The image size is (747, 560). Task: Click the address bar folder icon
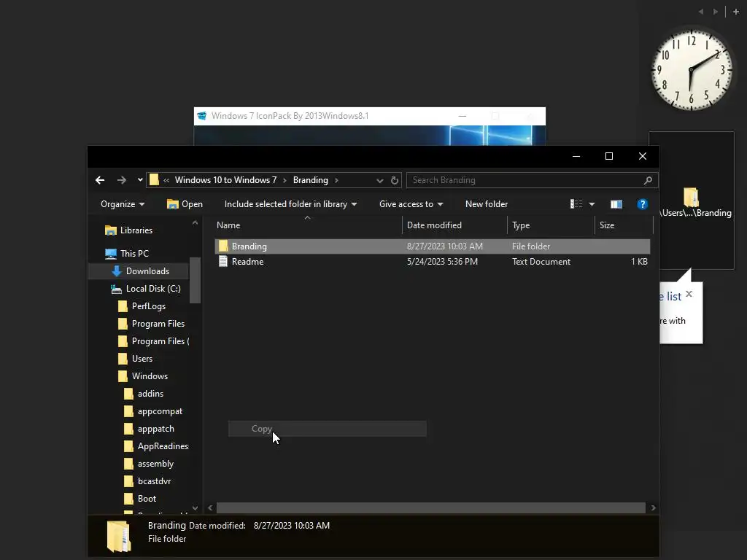pyautogui.click(x=154, y=179)
